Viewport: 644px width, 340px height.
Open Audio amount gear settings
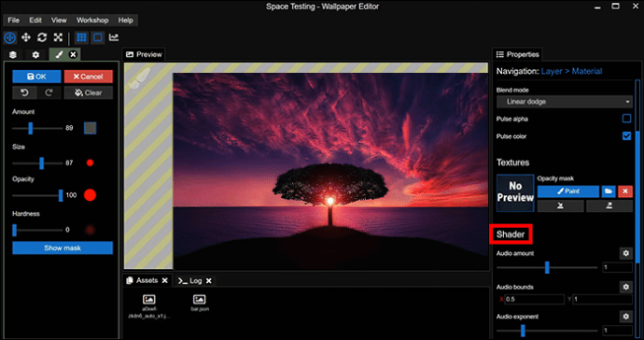click(625, 253)
